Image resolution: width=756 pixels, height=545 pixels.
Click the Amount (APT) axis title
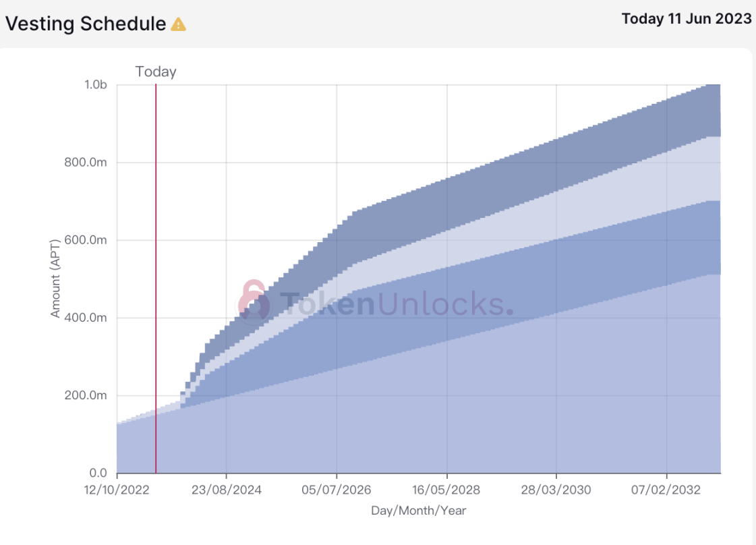(55, 279)
